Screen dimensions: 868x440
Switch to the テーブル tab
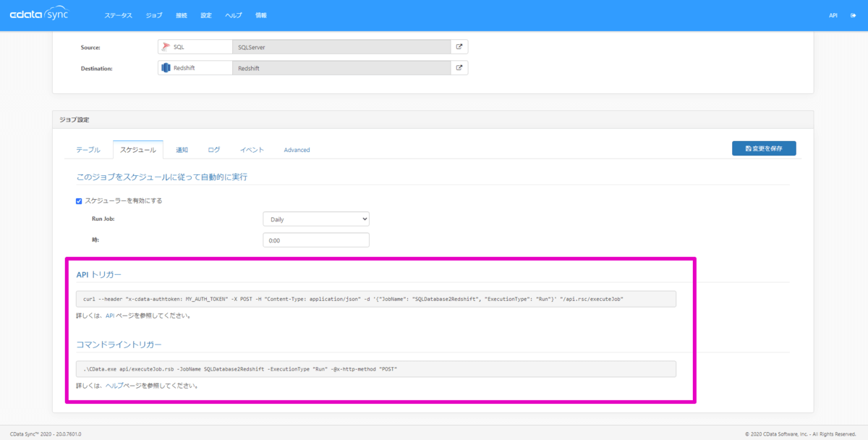(x=89, y=150)
